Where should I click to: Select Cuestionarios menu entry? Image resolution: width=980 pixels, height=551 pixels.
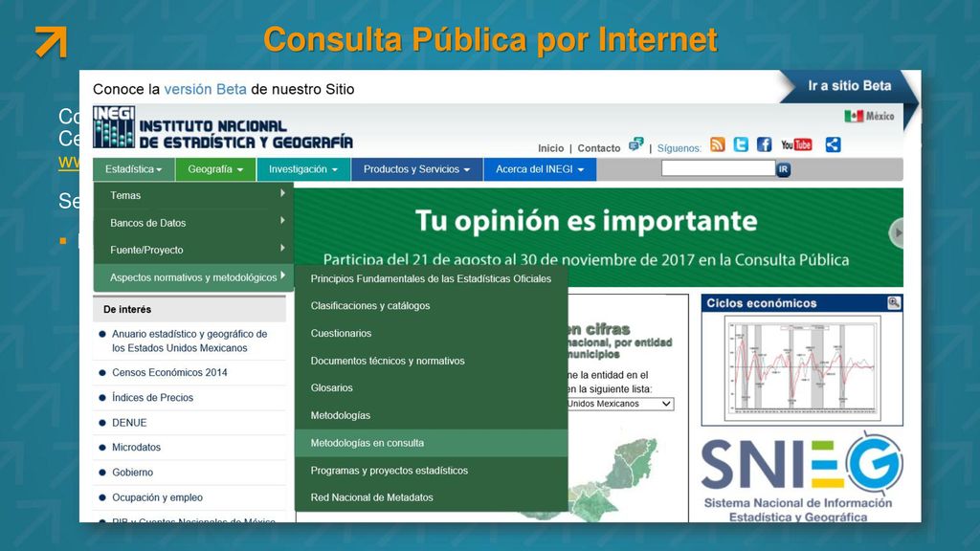pos(432,334)
